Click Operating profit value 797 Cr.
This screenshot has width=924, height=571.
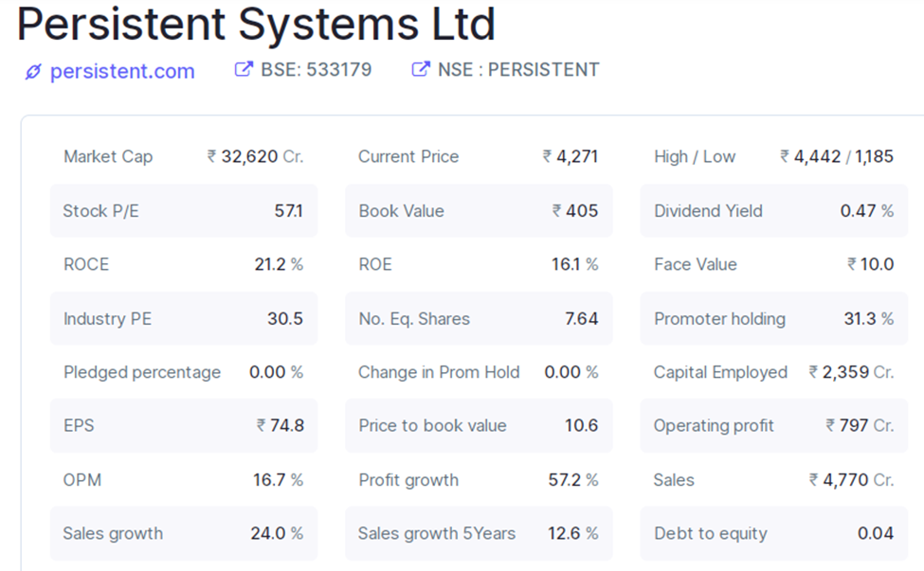tap(860, 425)
